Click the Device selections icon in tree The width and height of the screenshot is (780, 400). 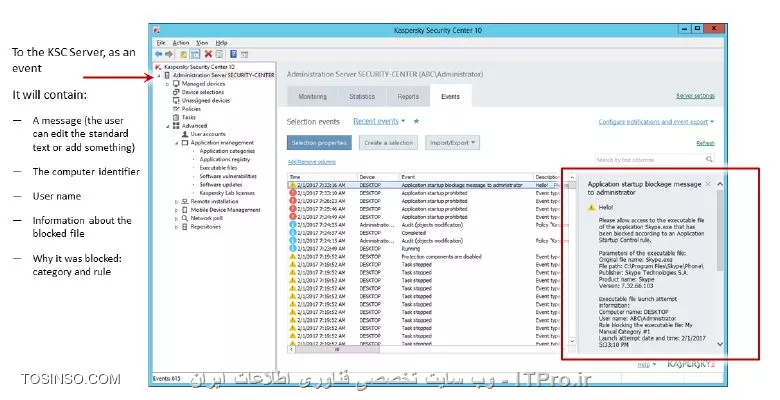pos(176,92)
